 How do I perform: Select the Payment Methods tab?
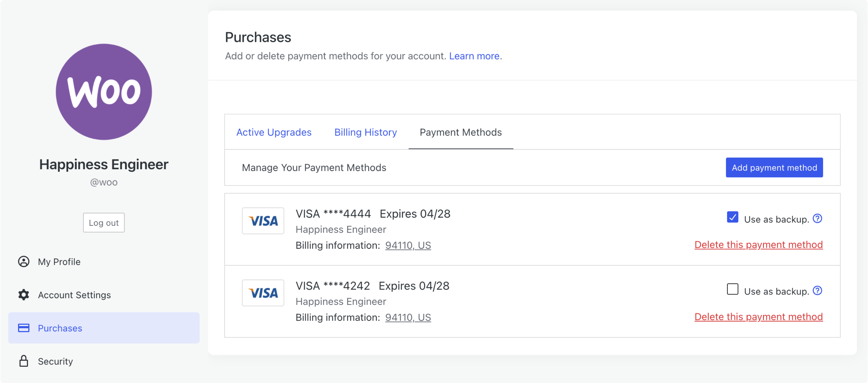(460, 132)
